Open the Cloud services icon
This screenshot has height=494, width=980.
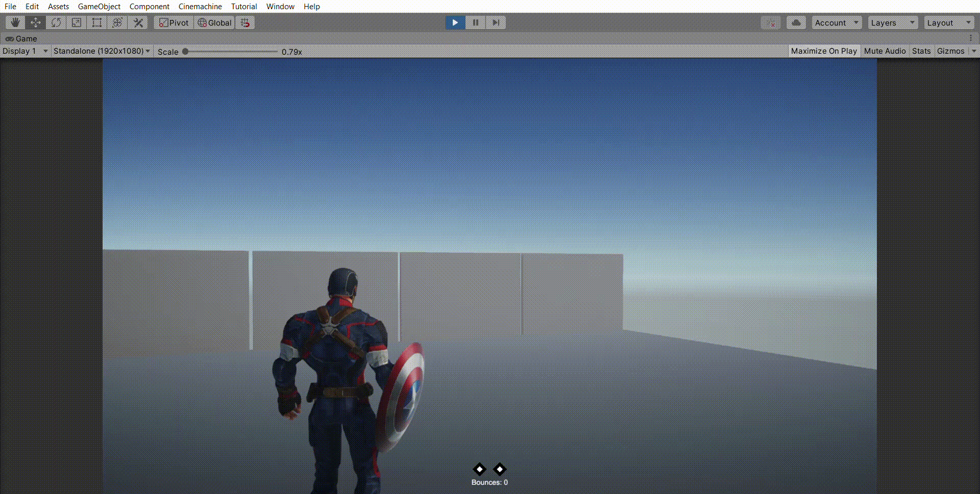click(x=796, y=22)
